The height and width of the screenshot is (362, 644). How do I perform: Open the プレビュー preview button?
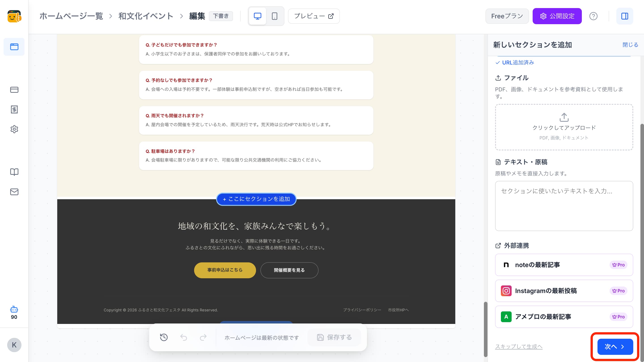click(x=314, y=16)
